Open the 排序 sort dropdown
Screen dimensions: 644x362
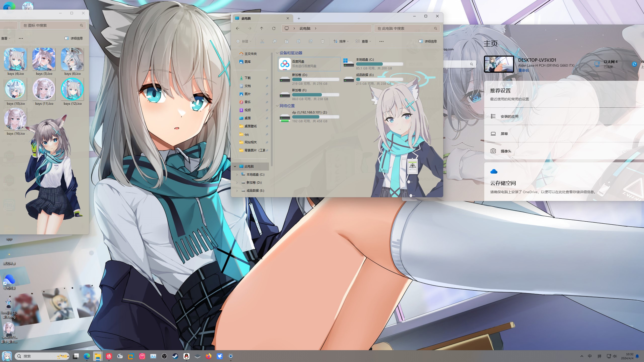click(341, 41)
